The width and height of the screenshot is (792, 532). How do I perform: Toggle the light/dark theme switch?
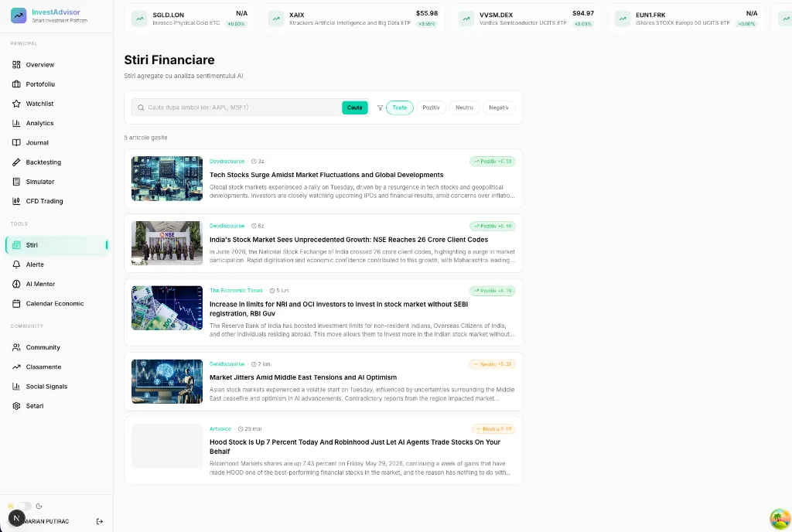click(25, 506)
